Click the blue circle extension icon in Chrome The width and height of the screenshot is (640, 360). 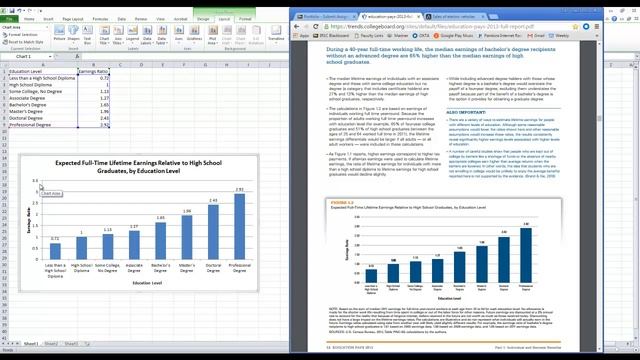(x=586, y=27)
